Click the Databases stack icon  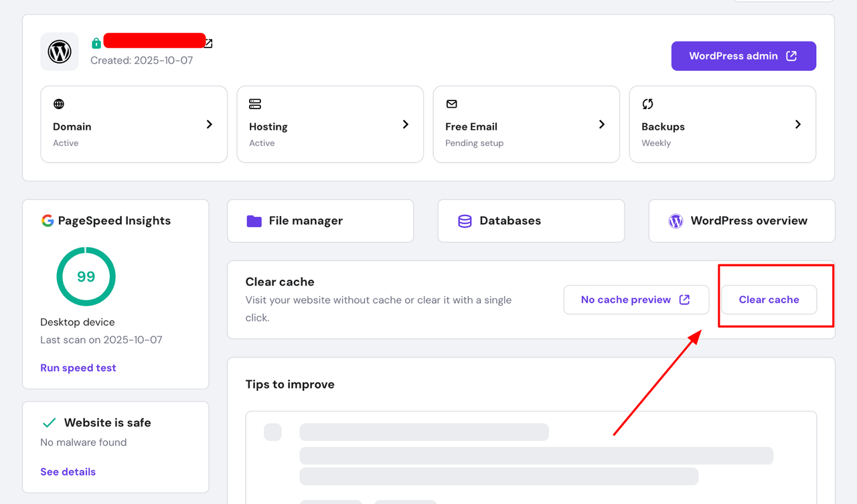465,221
